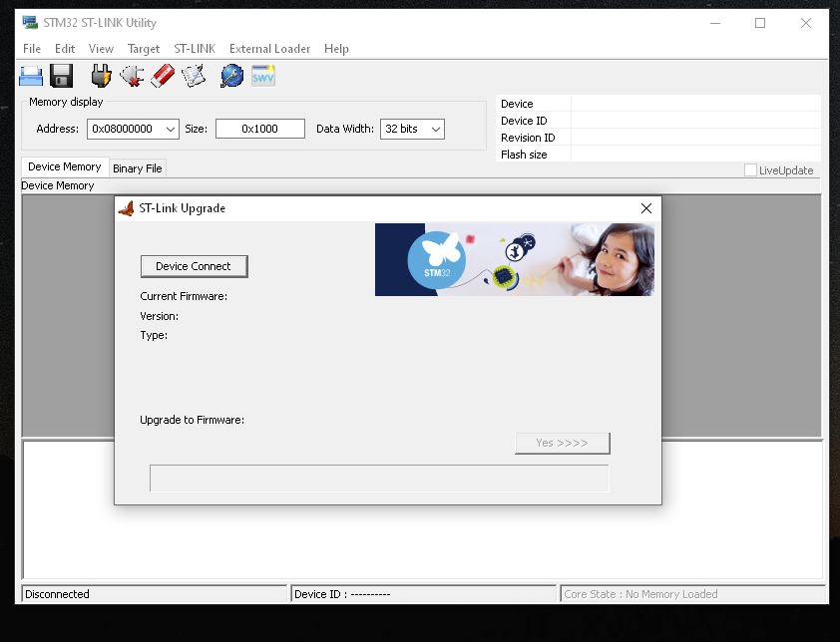Expand the Address dropdown arrow
This screenshot has height=642, width=840.
click(x=170, y=129)
